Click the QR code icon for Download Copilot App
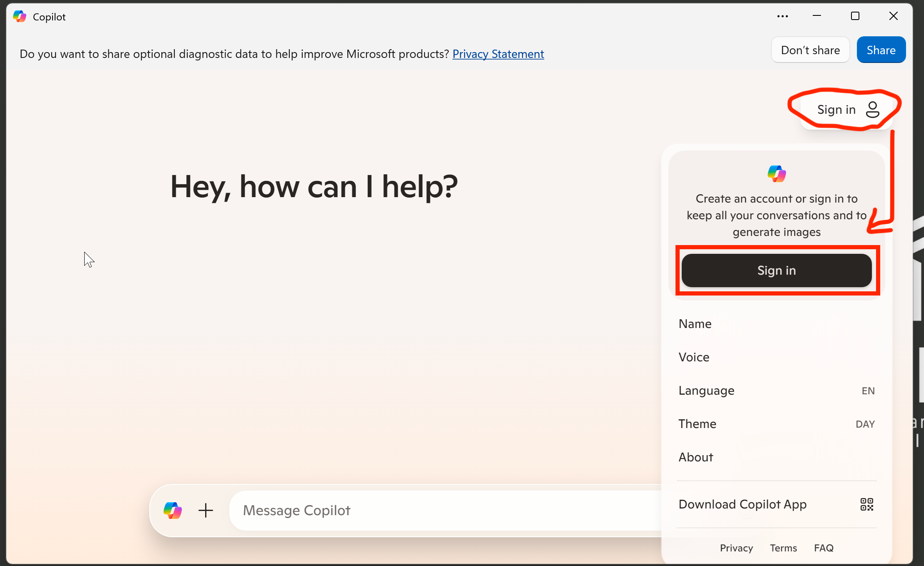The image size is (924, 566). click(x=867, y=504)
